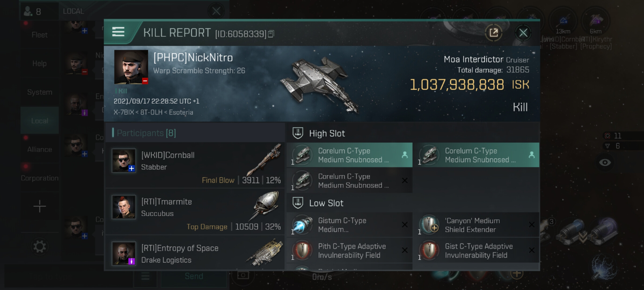Viewport: 644px width, 290px height.
Task: Open the kill report hamburger menu
Action: point(118,32)
